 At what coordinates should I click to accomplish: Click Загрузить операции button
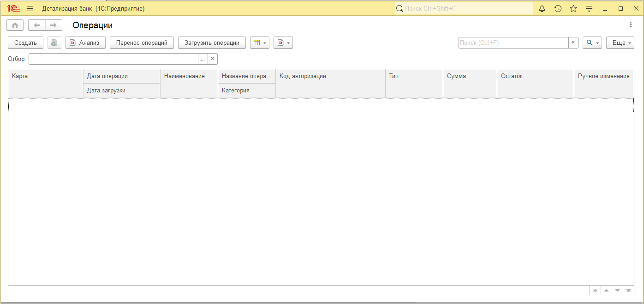[x=212, y=43]
